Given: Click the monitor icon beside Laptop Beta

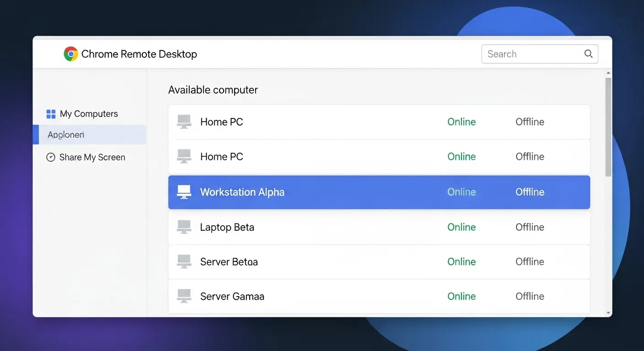Looking at the screenshot, I should tap(184, 227).
